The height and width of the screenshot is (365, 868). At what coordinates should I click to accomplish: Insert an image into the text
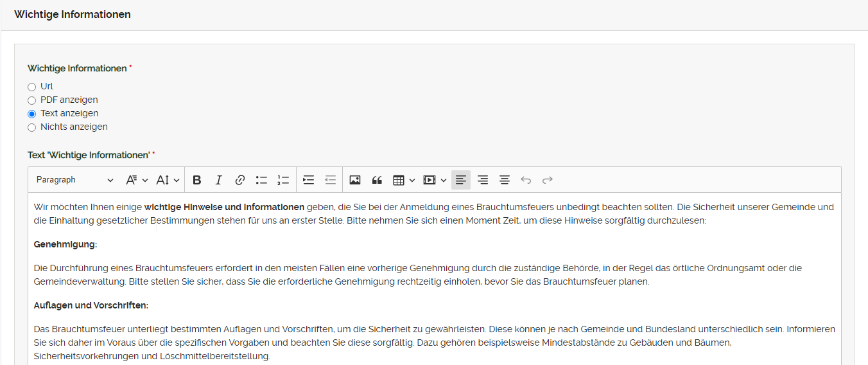pos(355,181)
